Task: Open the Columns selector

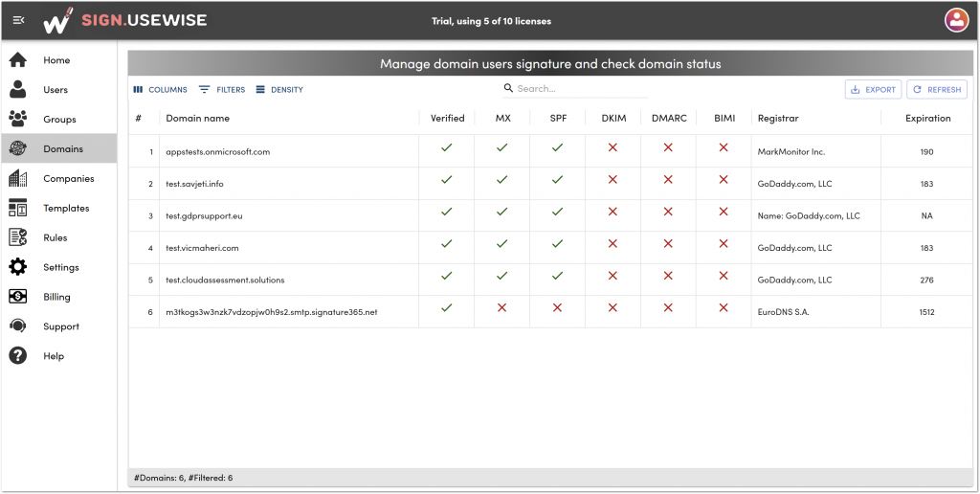Action: 160,89
